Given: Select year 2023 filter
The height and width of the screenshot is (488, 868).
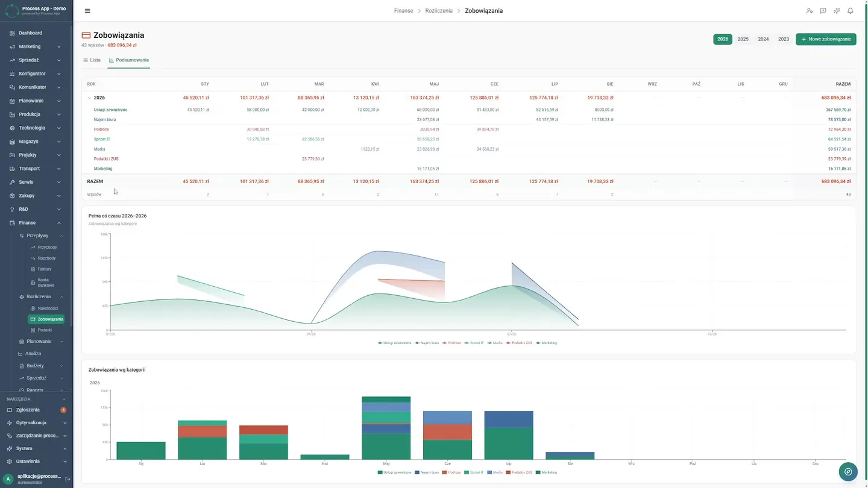Looking at the screenshot, I should tap(784, 39).
